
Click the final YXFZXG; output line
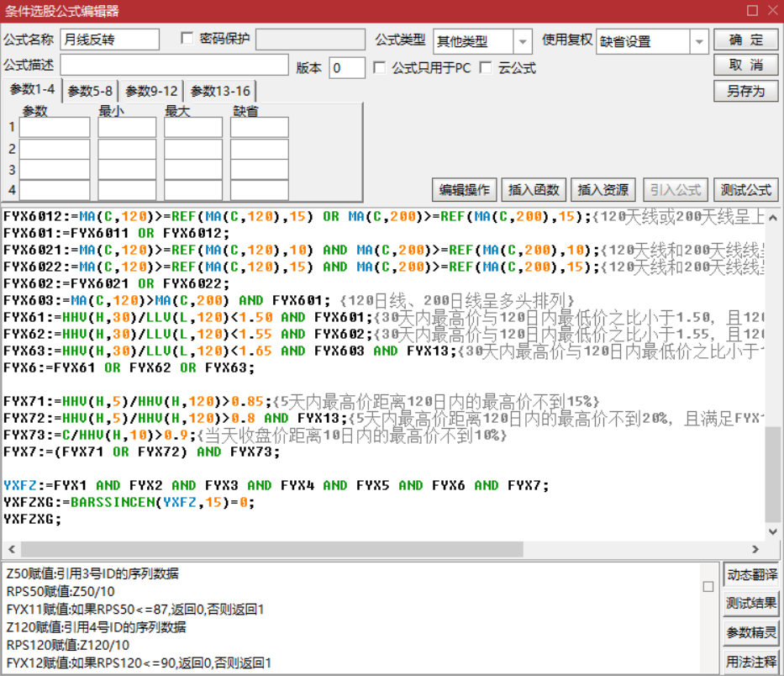point(33,519)
